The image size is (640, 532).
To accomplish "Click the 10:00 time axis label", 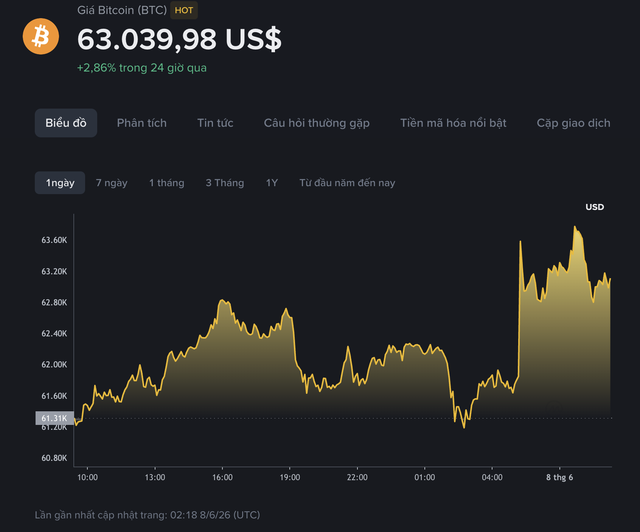I will click(x=87, y=477).
